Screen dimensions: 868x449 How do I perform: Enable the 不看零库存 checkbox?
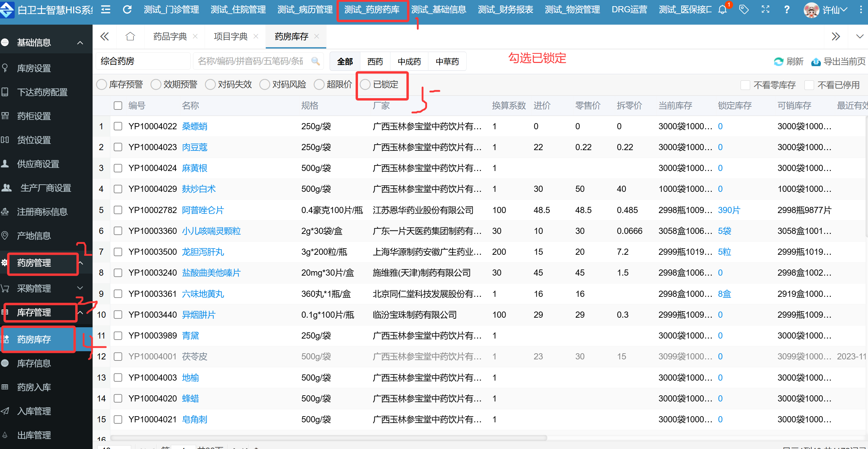pyautogui.click(x=745, y=85)
